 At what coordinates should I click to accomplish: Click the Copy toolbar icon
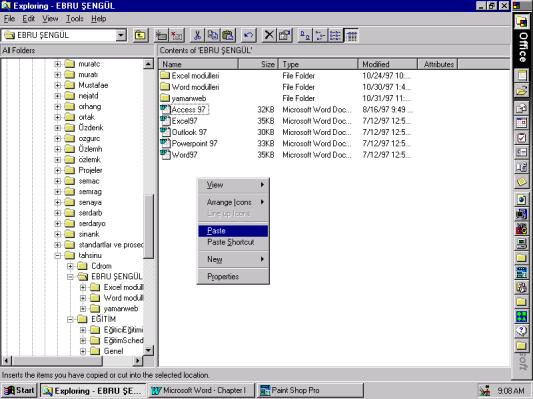213,35
